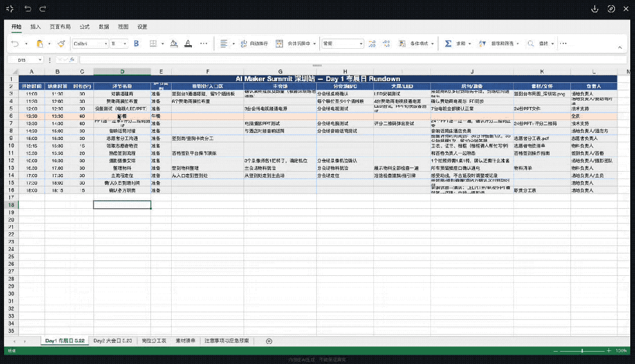
Task: Click the select-all corner triangle
Action: pyautogui.click(x=15, y=72)
